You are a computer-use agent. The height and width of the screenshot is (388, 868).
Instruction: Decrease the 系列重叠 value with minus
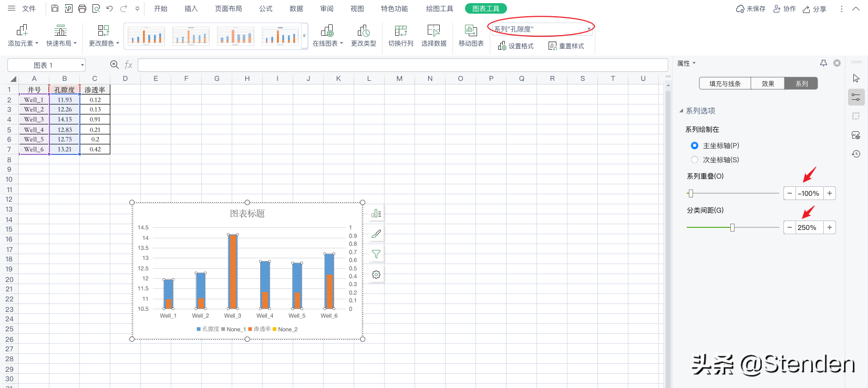click(x=790, y=193)
